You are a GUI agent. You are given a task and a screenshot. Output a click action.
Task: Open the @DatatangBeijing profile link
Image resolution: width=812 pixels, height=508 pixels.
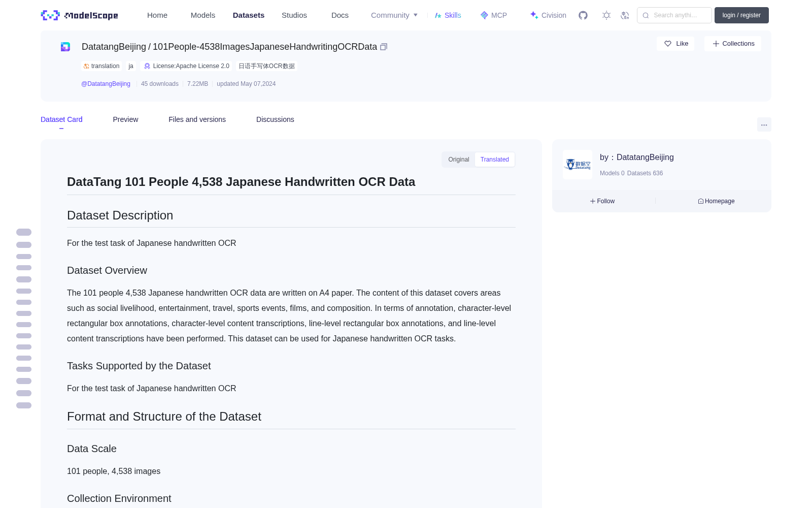(x=106, y=84)
